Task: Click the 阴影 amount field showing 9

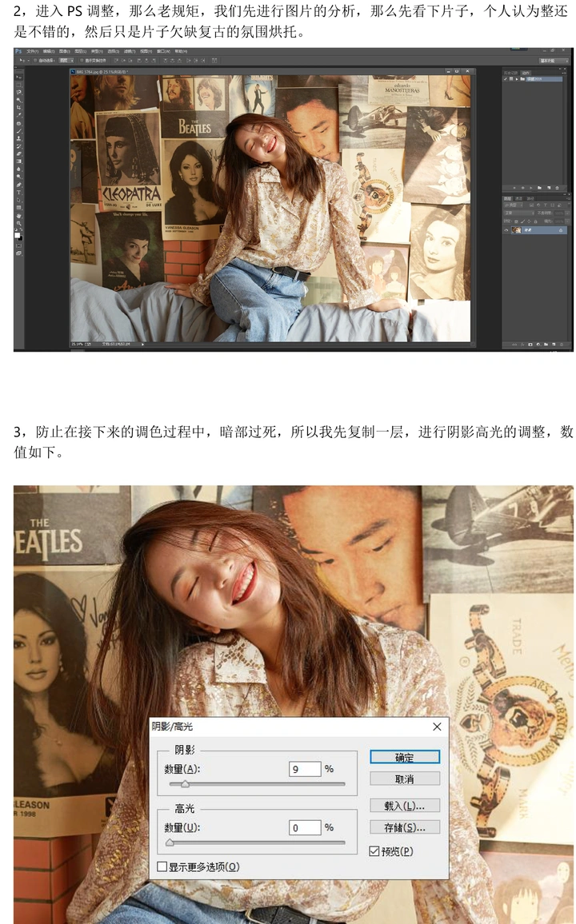Action: (305, 768)
